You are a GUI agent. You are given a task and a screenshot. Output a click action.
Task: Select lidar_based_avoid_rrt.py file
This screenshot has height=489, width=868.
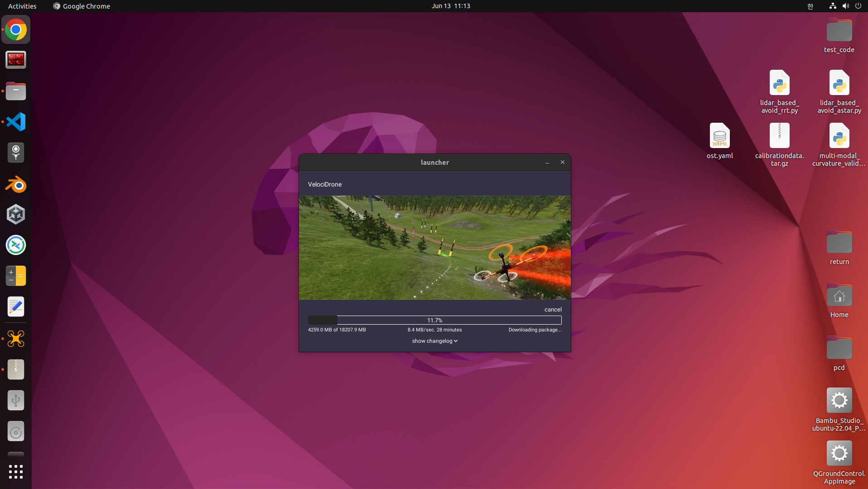[x=779, y=92]
